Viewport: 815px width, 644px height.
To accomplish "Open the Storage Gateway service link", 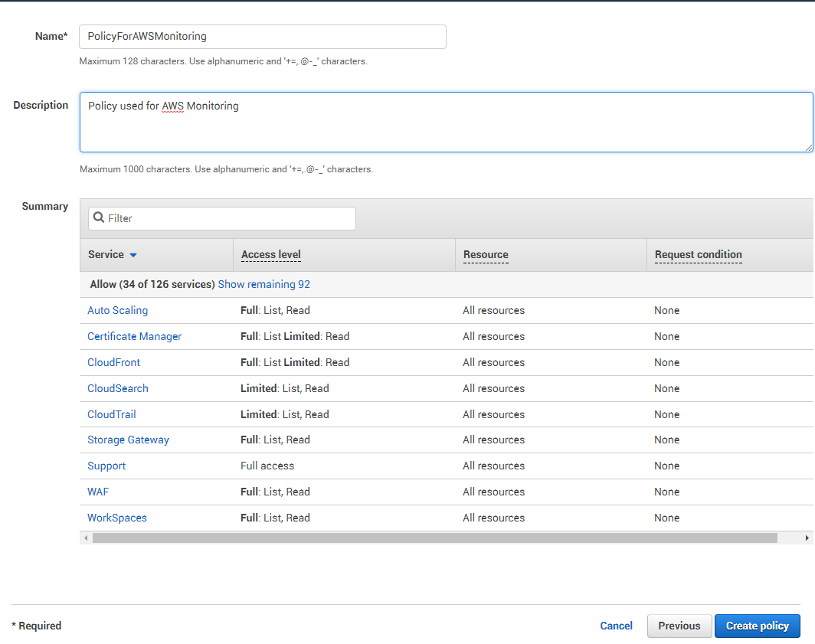I will pos(129,440).
